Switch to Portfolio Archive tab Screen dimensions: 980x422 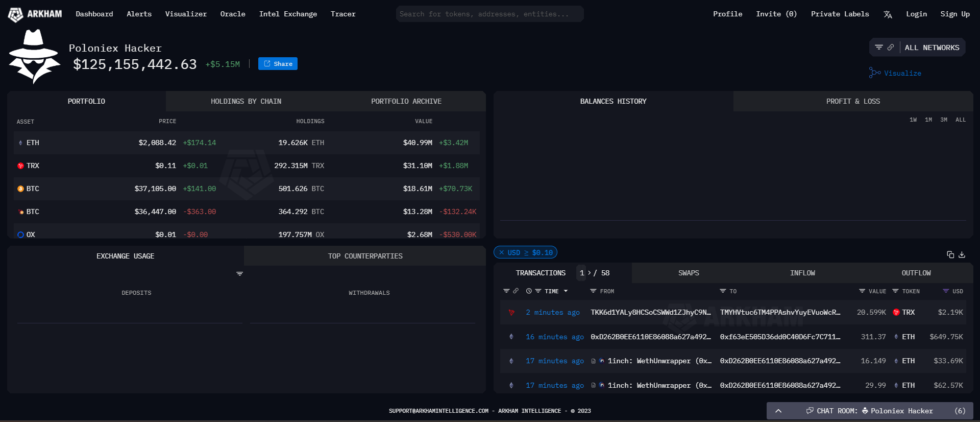click(406, 101)
